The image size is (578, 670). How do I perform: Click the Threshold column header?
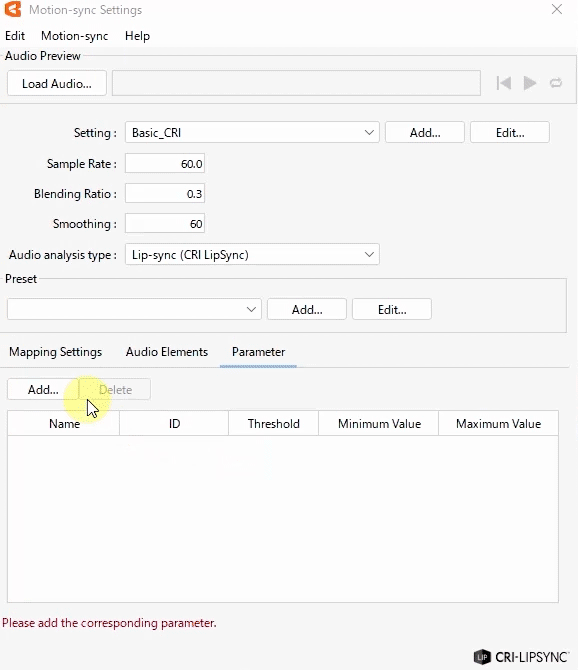(273, 423)
